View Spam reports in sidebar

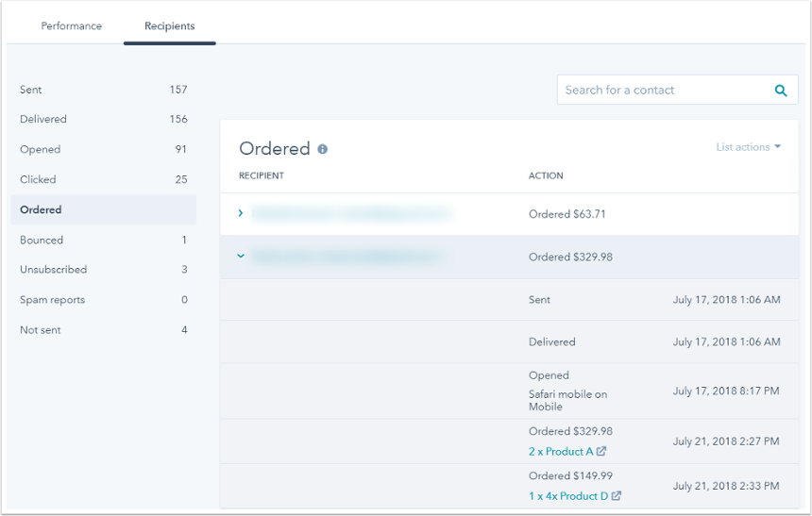[x=53, y=300]
